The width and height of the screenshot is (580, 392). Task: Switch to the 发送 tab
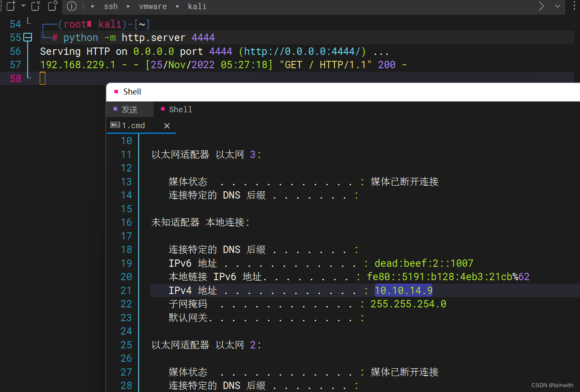(x=130, y=109)
